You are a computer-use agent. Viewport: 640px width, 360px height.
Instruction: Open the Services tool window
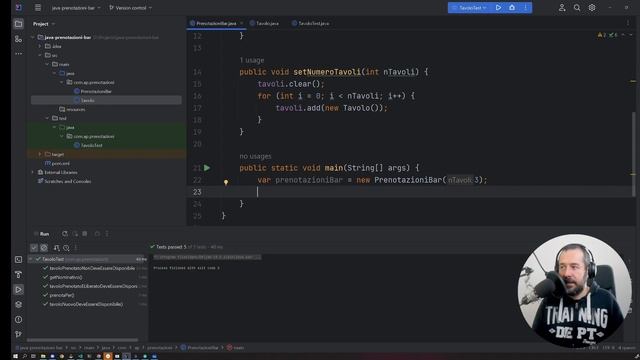pyautogui.click(x=18, y=304)
